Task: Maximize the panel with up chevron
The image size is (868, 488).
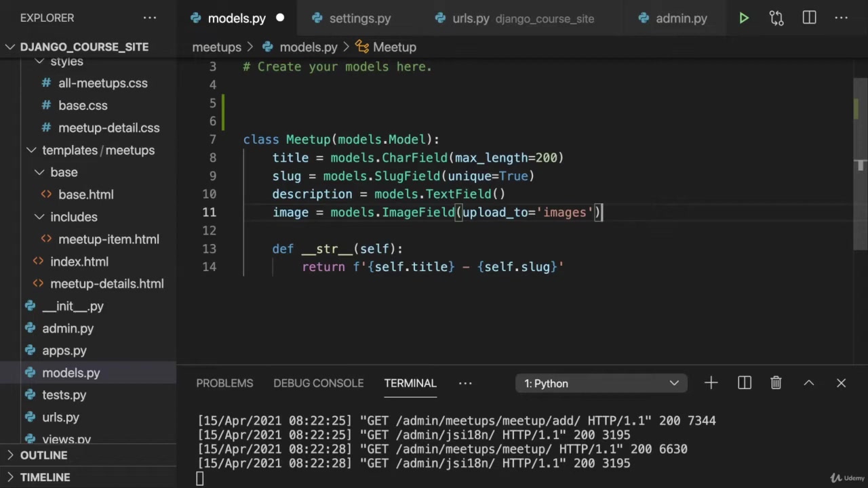Action: coord(809,383)
